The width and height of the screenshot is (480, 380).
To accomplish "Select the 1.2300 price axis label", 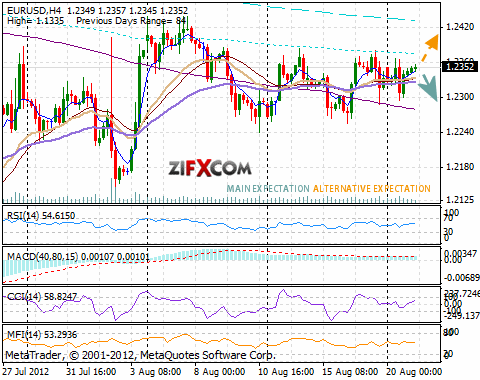I will point(460,97).
